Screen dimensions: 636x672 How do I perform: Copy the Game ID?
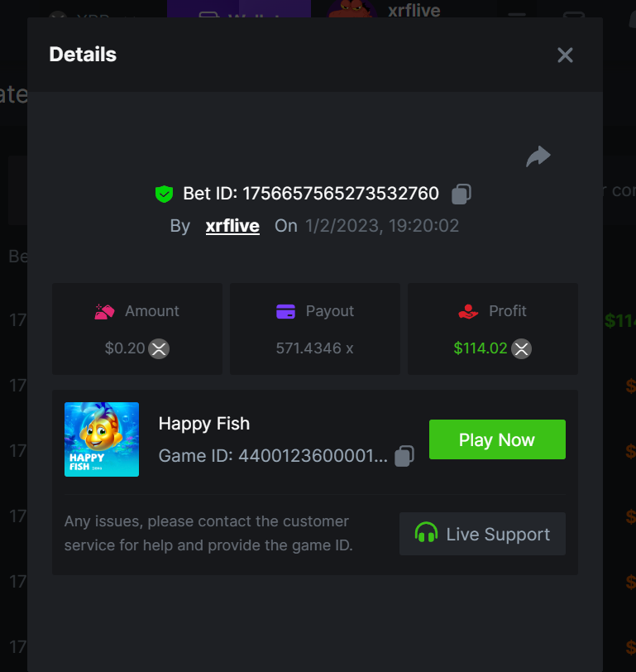tap(404, 456)
